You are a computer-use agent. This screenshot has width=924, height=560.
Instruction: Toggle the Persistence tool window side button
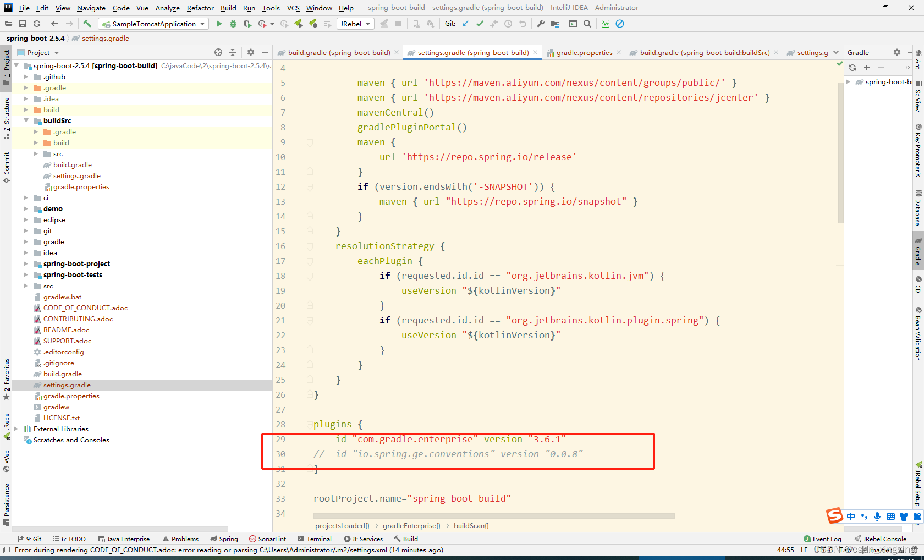pyautogui.click(x=6, y=504)
